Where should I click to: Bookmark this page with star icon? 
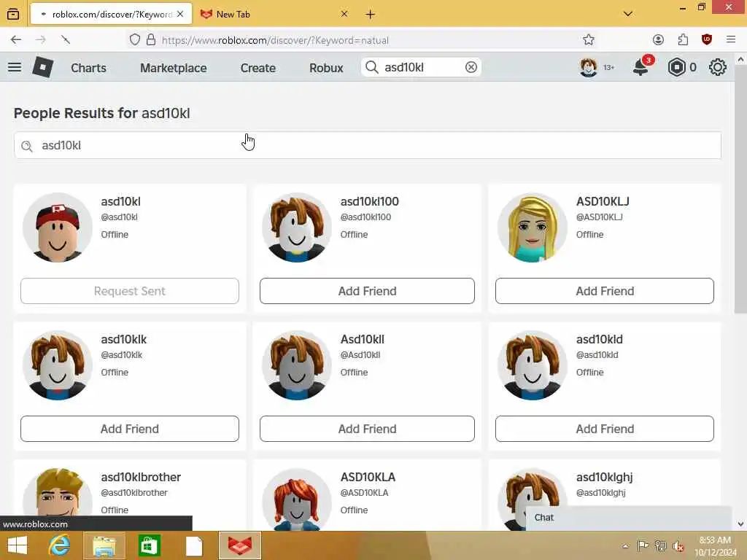(589, 39)
